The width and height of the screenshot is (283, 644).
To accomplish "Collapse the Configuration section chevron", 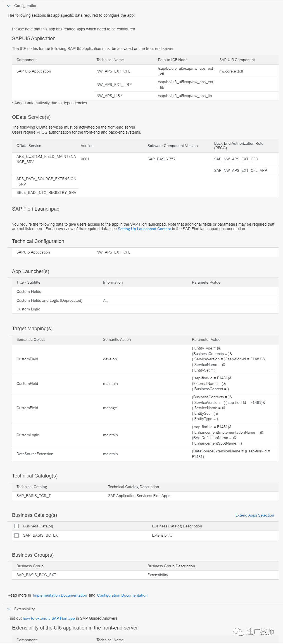I will point(9,6).
